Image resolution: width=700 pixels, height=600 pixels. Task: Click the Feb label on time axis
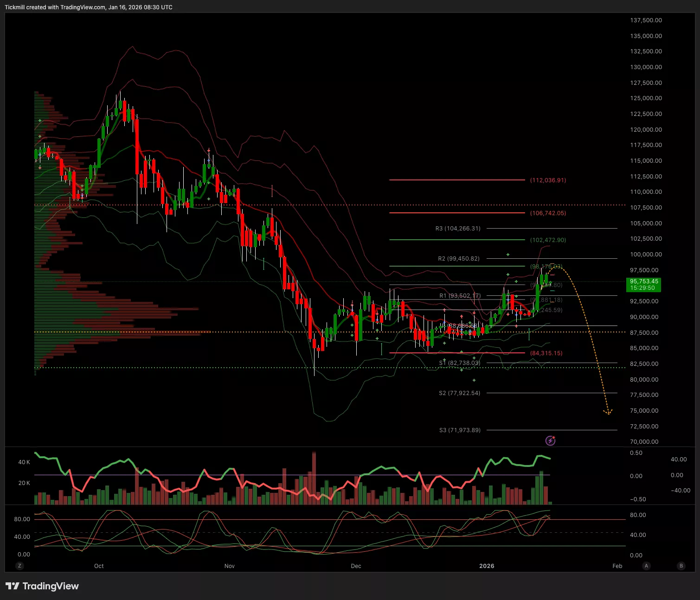pos(617,566)
